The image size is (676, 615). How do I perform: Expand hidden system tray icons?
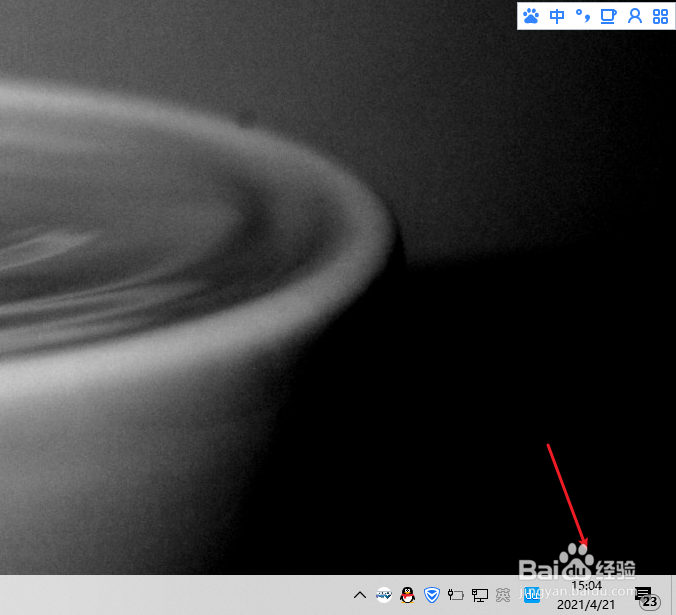pyautogui.click(x=360, y=595)
